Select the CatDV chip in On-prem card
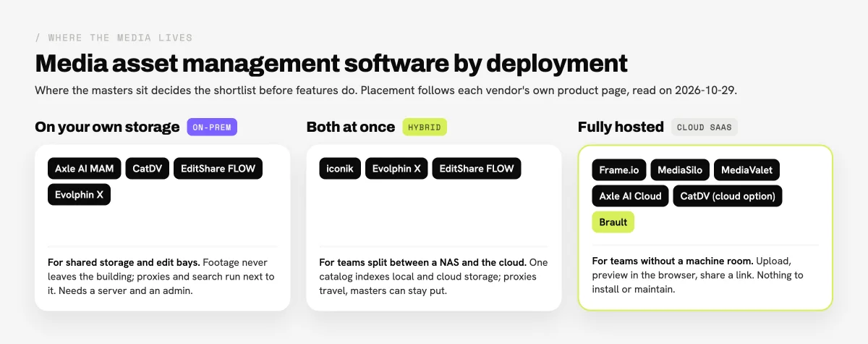 (x=148, y=169)
